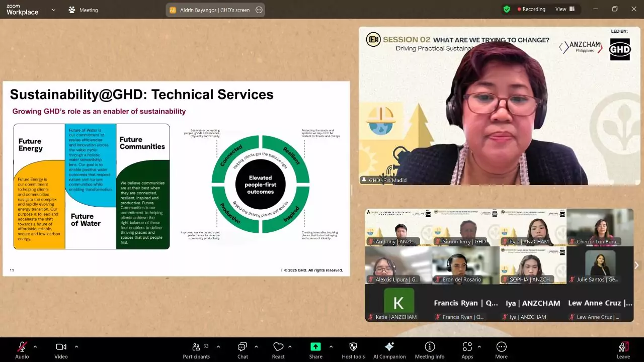Start camera with Video button
Viewport: 644px width, 362px height.
coord(61,350)
